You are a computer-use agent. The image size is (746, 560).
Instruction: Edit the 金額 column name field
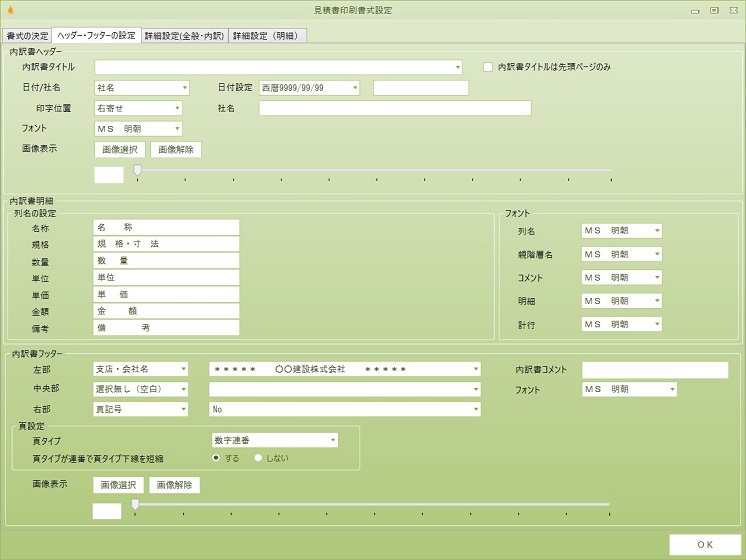click(x=166, y=311)
